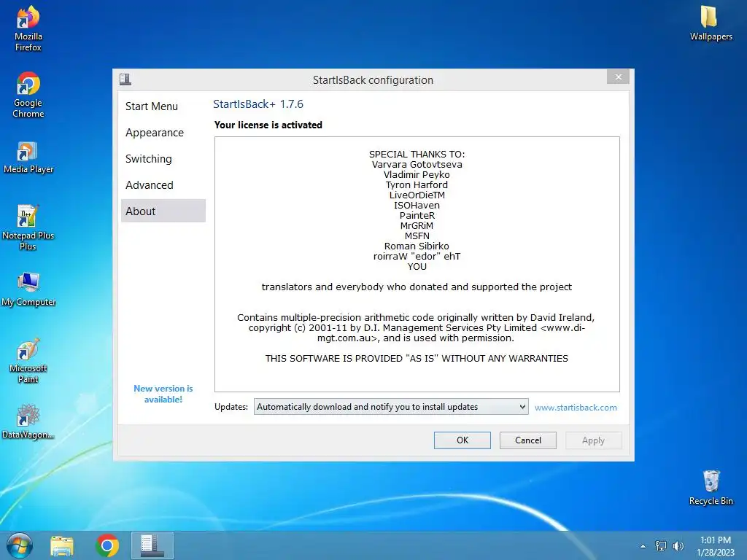This screenshot has height=560, width=747.
Task: Open My Computer desktop icon
Action: (28, 289)
